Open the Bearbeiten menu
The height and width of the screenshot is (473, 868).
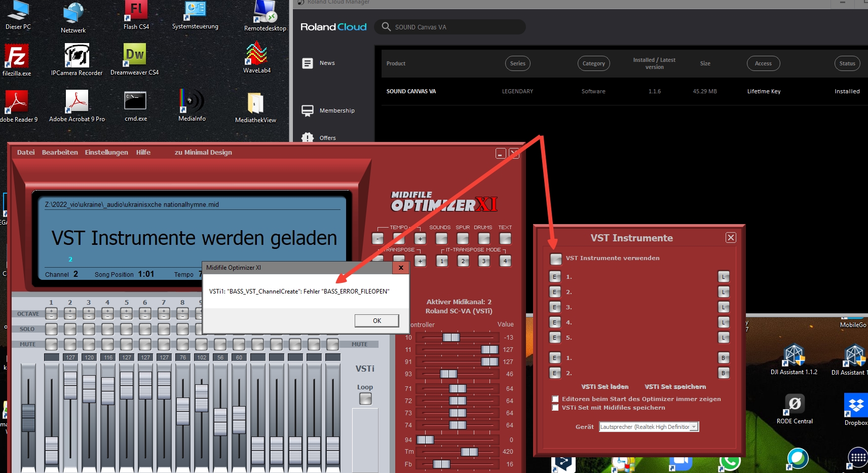[x=60, y=152]
